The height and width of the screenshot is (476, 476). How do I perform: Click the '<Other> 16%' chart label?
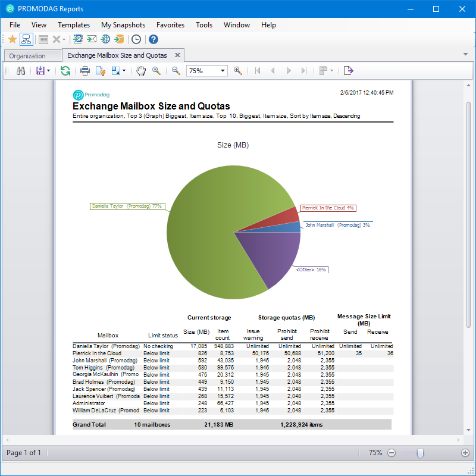click(x=311, y=270)
